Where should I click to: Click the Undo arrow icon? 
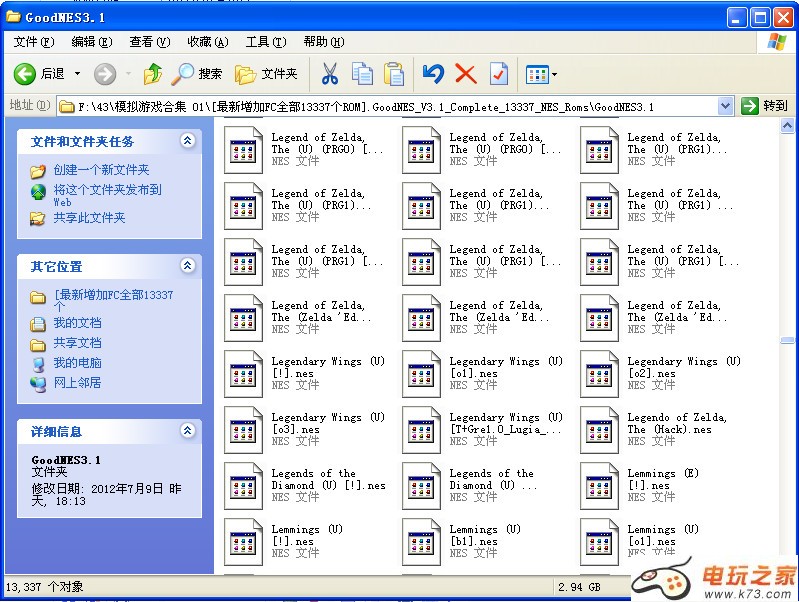[x=433, y=74]
